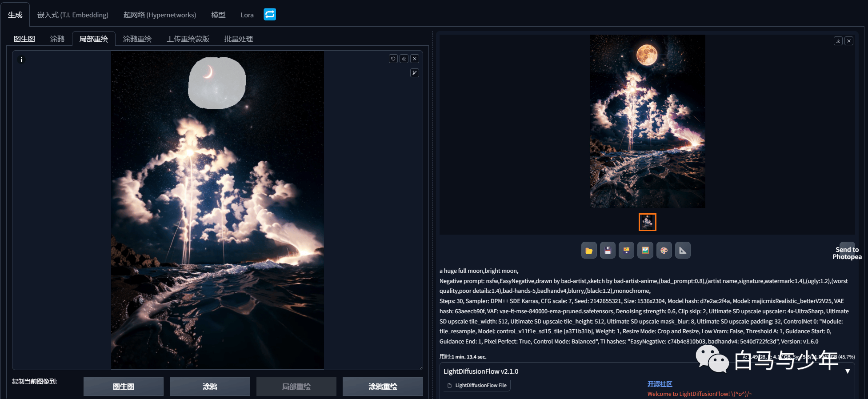Send image to img2img with picture icon
The height and width of the screenshot is (399, 868).
[x=645, y=250]
